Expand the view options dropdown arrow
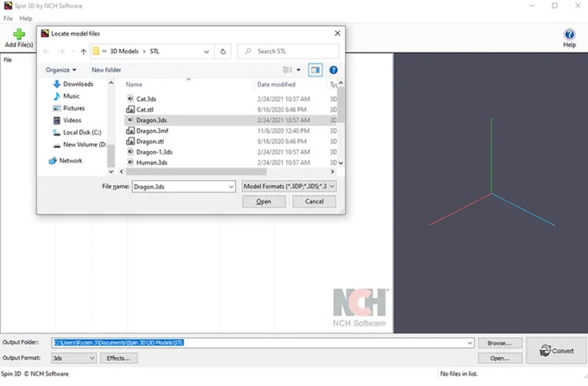The height and width of the screenshot is (386, 588). coord(299,69)
